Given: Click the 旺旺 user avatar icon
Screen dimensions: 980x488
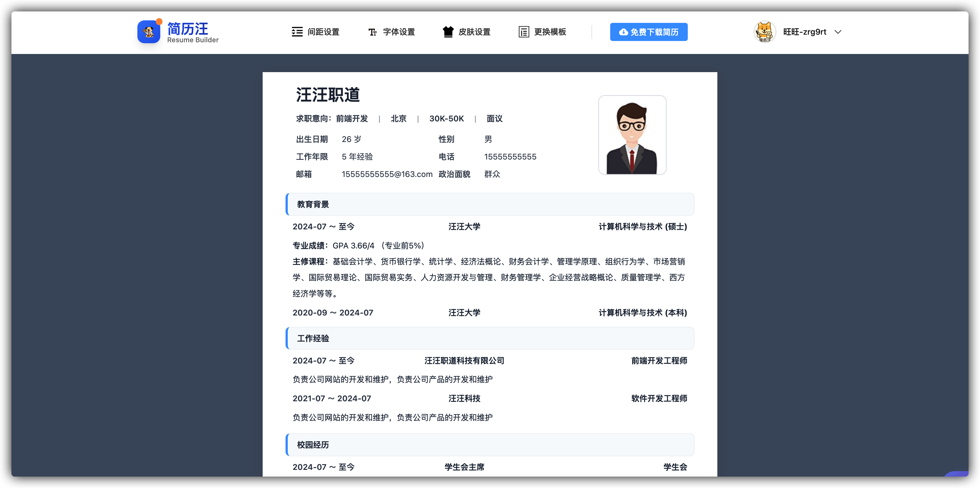Looking at the screenshot, I should click(764, 32).
